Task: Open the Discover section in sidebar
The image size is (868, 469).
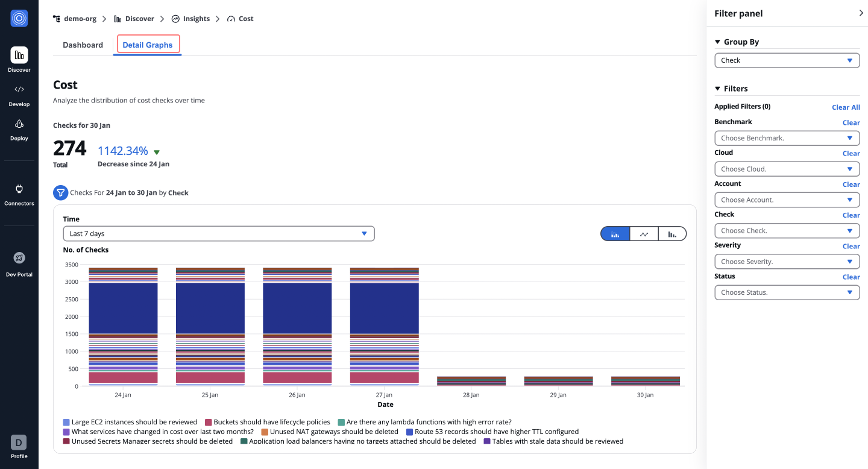Action: point(19,60)
